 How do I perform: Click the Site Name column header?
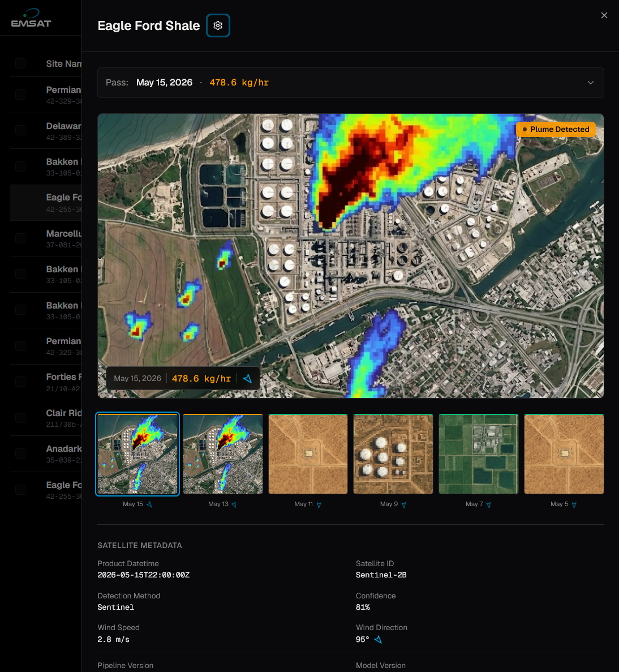[x=64, y=63]
